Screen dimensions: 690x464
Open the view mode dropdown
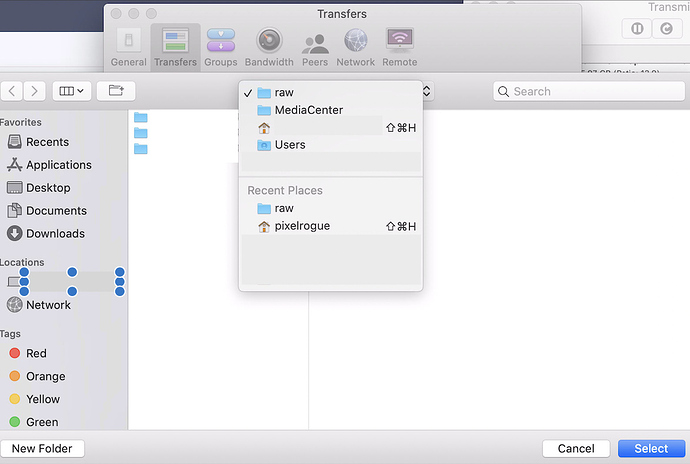(72, 91)
